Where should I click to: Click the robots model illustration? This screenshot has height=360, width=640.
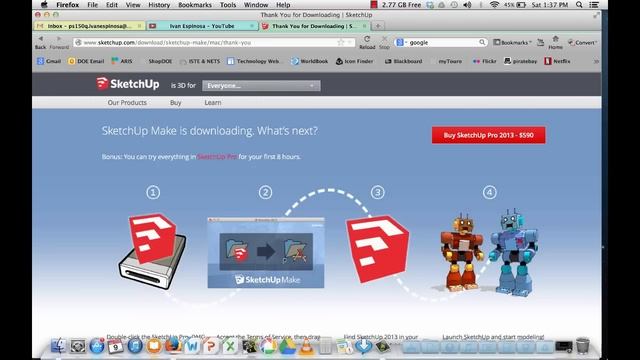coord(489,253)
